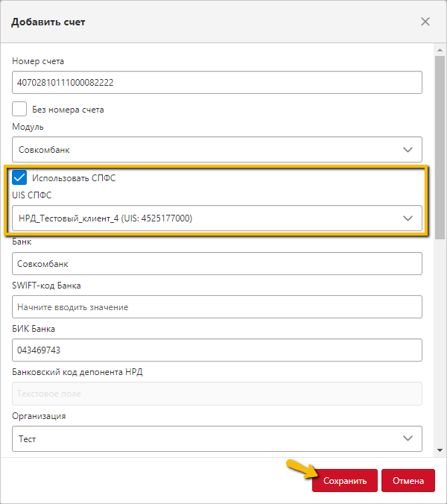447x504 pixels.
Task: Click the Номер счета input field
Action: click(217, 83)
